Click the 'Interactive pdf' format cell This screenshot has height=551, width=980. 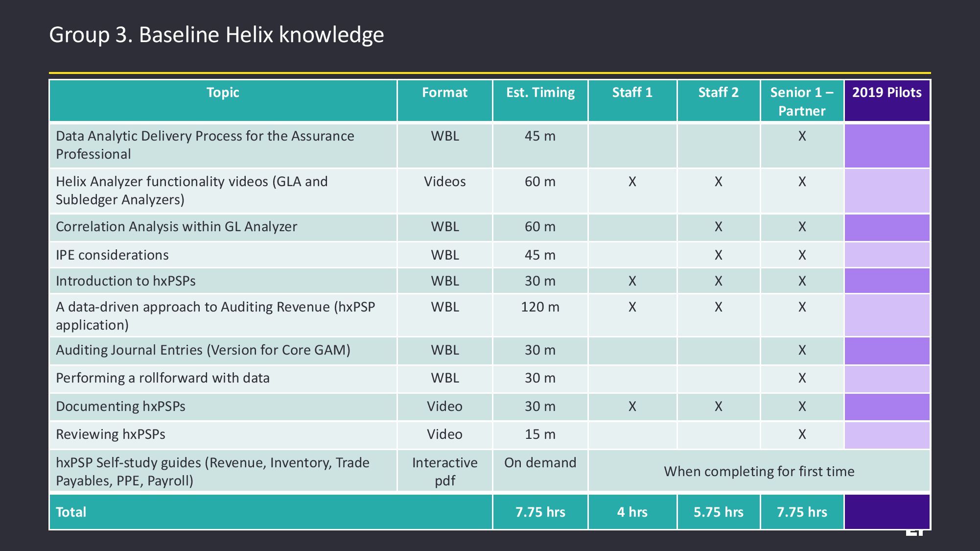444,471
